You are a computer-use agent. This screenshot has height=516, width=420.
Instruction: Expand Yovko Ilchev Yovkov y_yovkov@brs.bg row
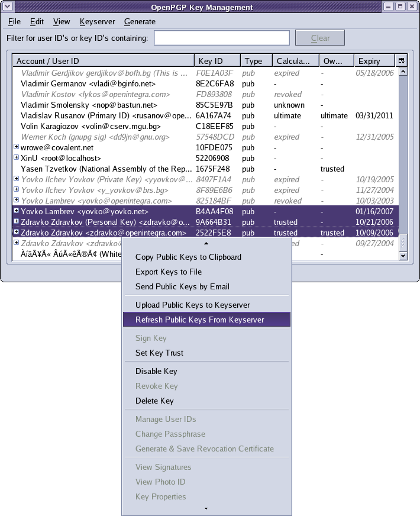point(16,189)
